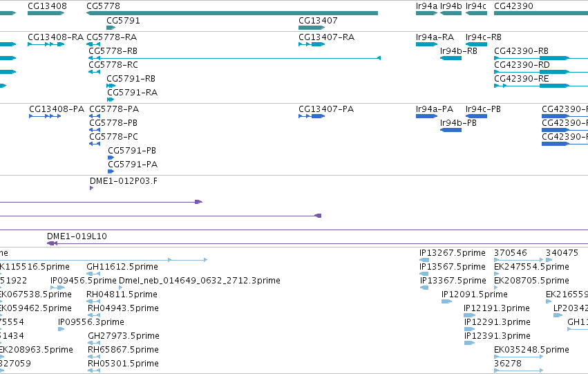Select the CG5778-RC transcript
The image size is (588, 374).
[x=94, y=72]
